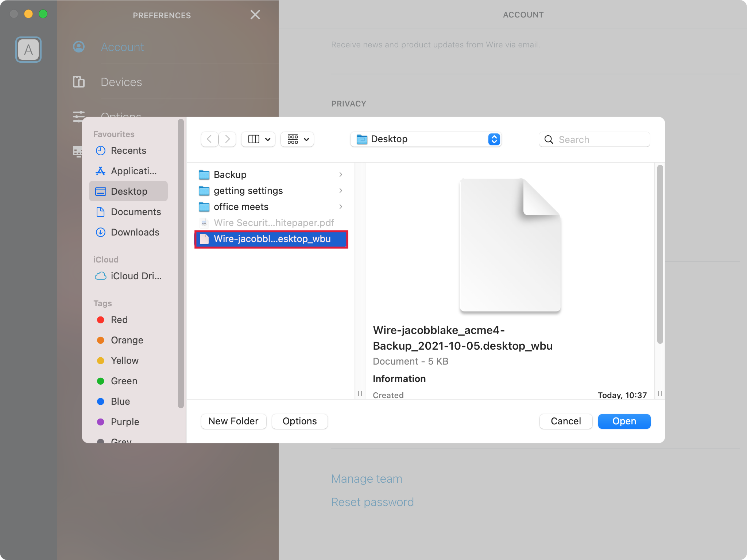The height and width of the screenshot is (560, 747).
Task: Expand chevron next to getting settings
Action: (x=341, y=191)
